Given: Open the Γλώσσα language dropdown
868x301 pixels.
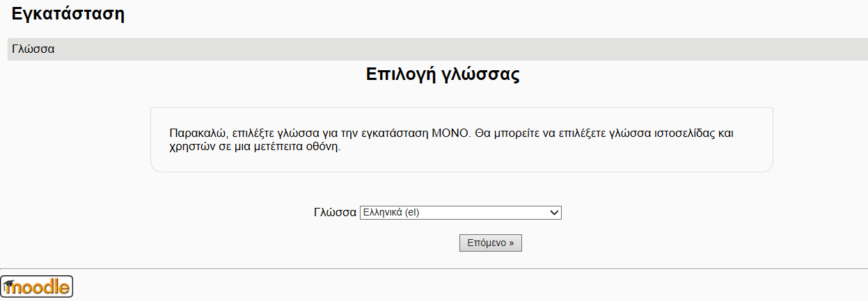Looking at the screenshot, I should (x=459, y=213).
